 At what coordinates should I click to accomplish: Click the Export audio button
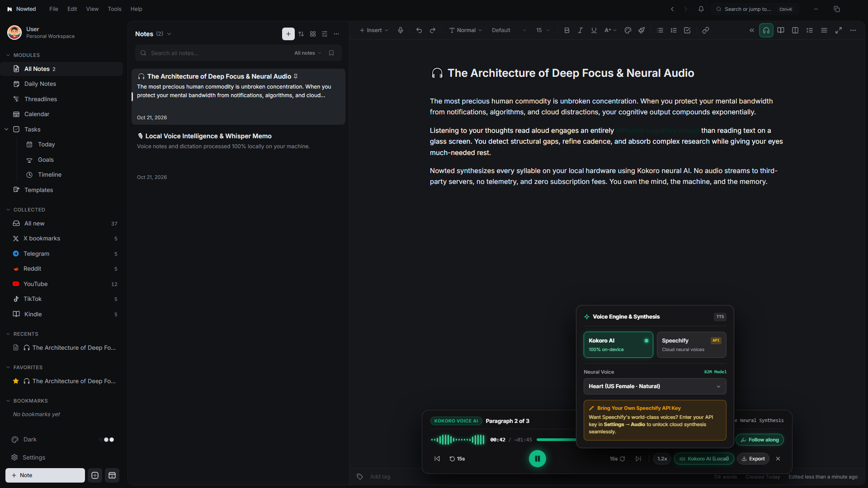pos(753,459)
